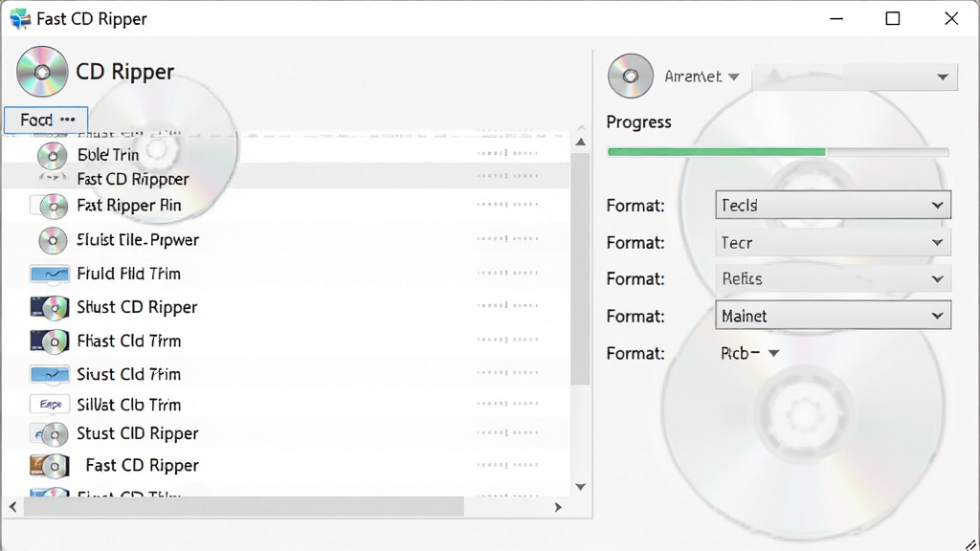Click the Eape icon beside SilVat Clb Tirm
Viewport: 980px width, 551px height.
coord(50,405)
